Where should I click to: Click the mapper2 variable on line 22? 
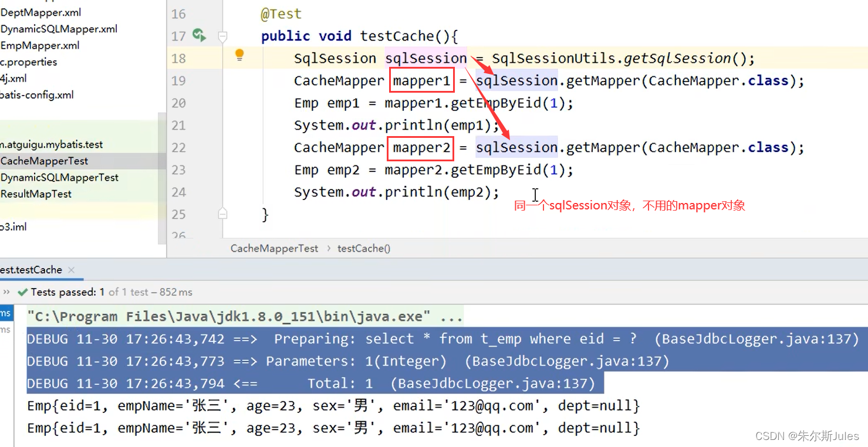pos(421,147)
